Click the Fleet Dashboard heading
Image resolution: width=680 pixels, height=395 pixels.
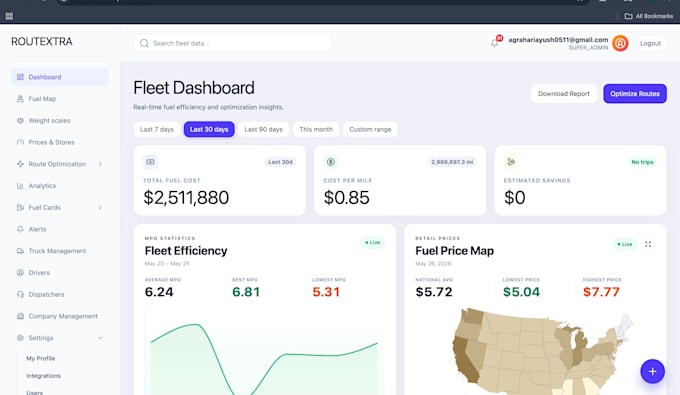click(x=194, y=88)
